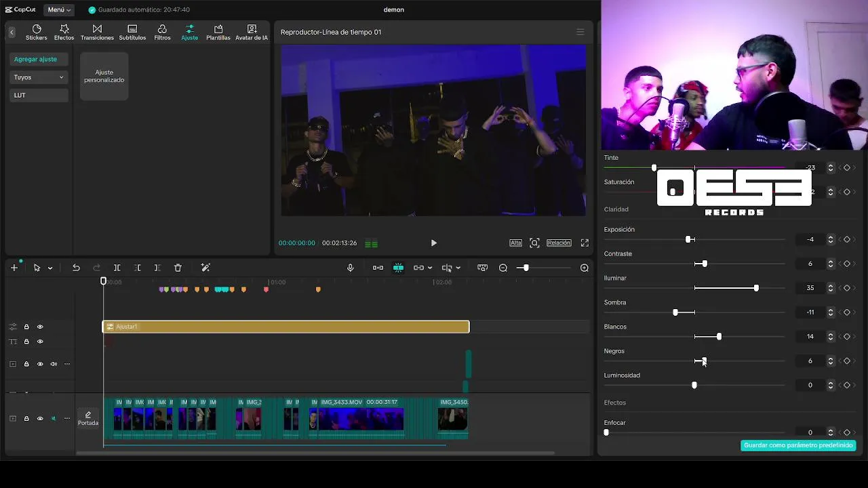Screen dimensions: 868x488
Task: Add keyframe for Sombra
Action: coord(847,312)
